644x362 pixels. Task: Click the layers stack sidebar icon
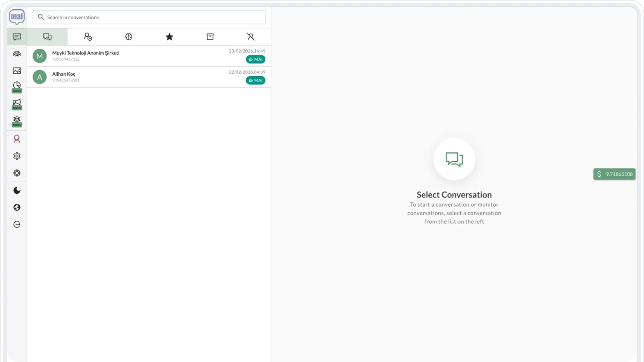pyautogui.click(x=17, y=119)
